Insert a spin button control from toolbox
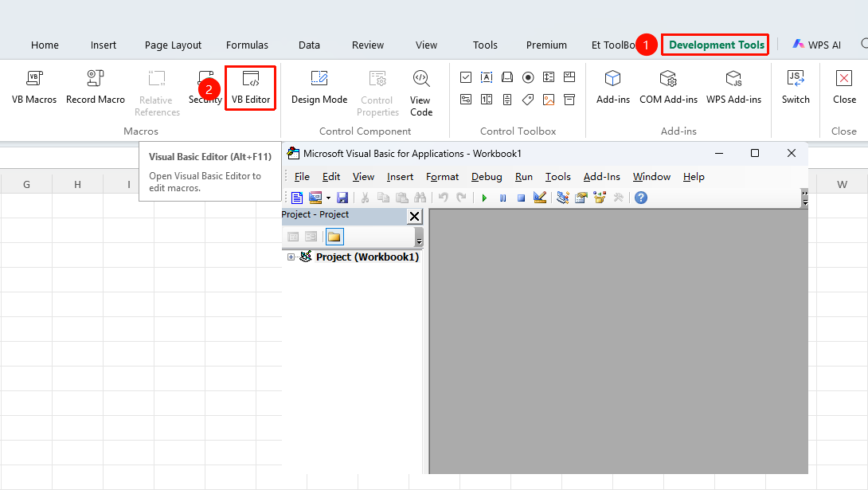The width and height of the screenshot is (868, 490). click(487, 100)
